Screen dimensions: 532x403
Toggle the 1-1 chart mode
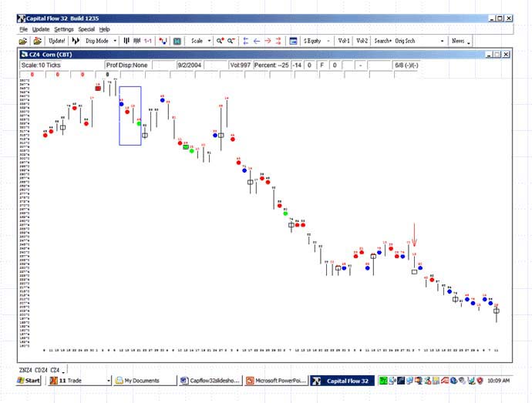(x=147, y=40)
